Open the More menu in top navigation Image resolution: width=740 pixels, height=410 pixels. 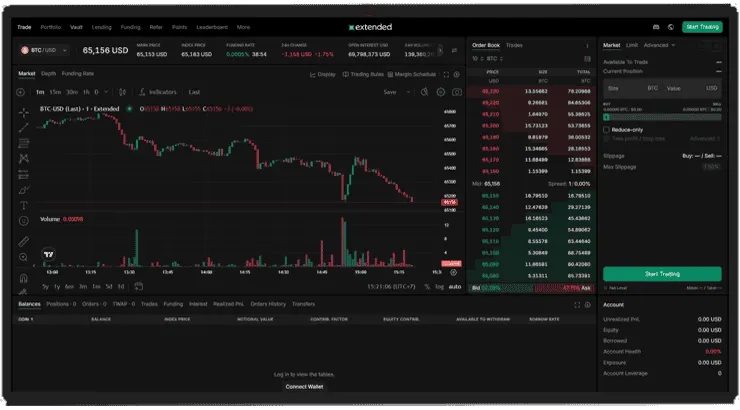pos(244,27)
